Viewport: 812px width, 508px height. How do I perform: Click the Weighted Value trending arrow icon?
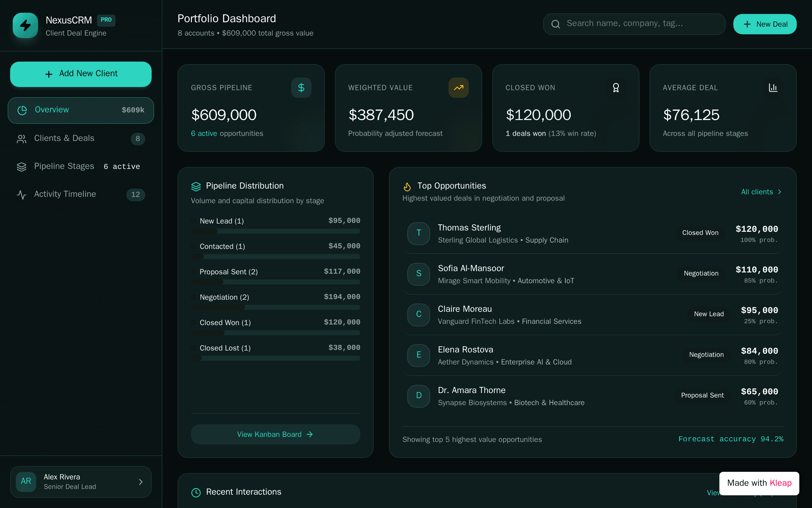pos(458,88)
